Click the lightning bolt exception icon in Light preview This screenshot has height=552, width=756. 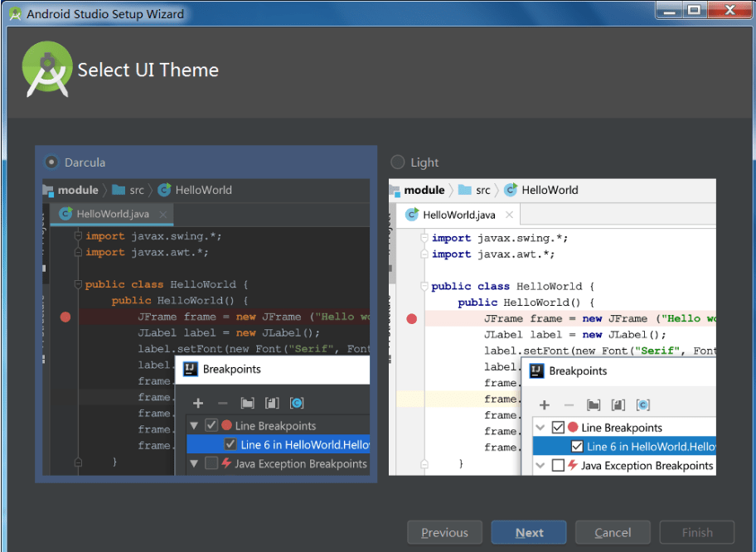[x=573, y=465]
